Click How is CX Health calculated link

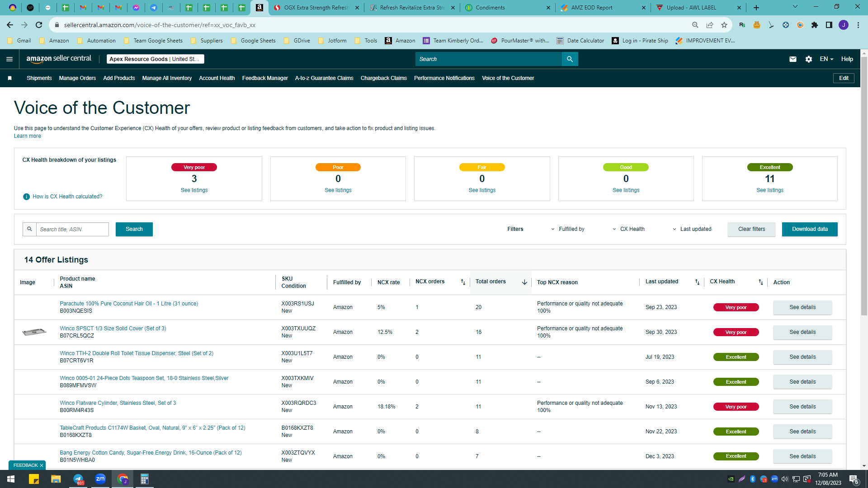click(67, 197)
